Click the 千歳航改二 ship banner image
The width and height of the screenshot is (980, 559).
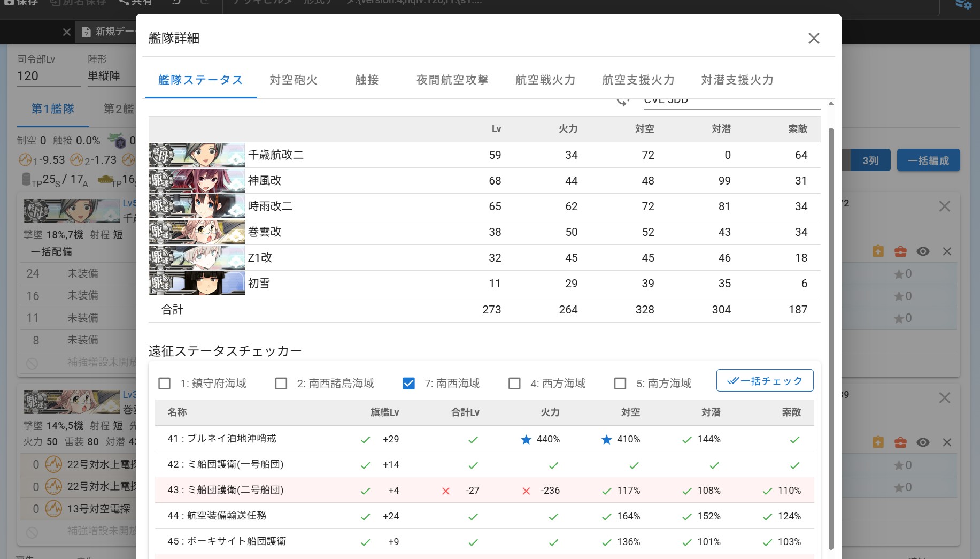tap(196, 155)
